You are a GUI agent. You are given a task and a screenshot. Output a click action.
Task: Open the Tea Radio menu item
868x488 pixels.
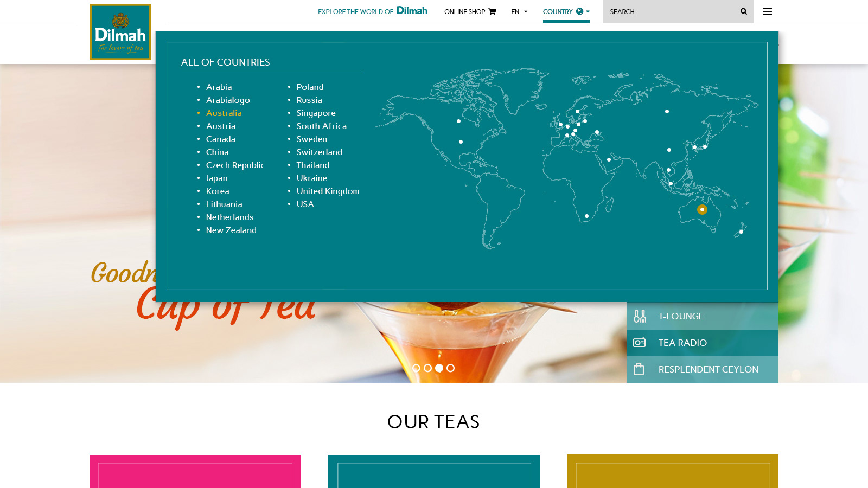pos(703,343)
